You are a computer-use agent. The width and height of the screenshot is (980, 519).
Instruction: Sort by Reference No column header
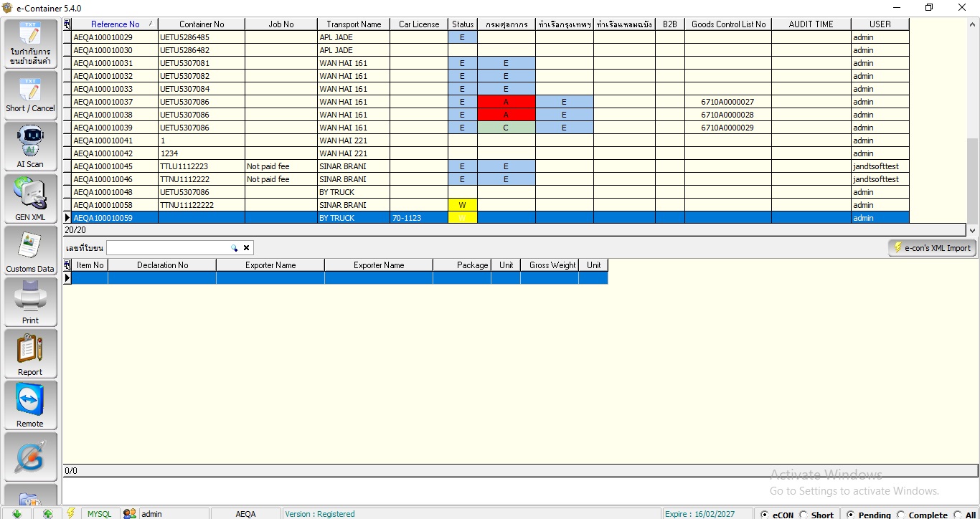tap(115, 24)
